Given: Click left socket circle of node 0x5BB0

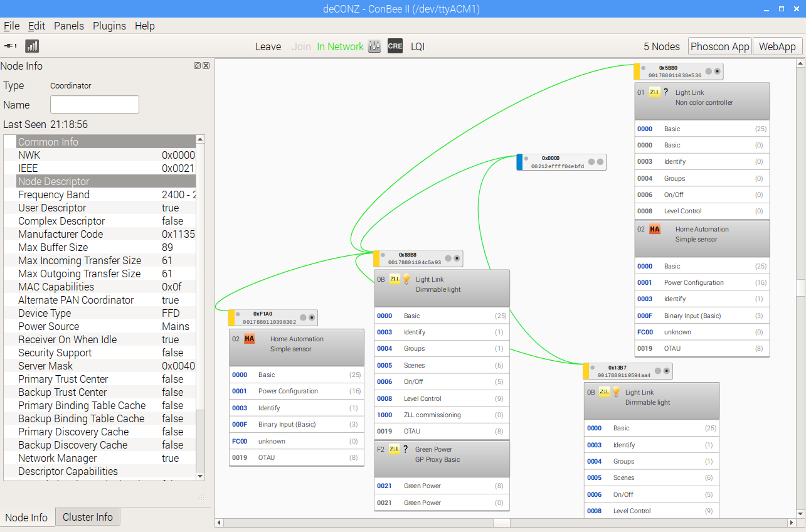Looking at the screenshot, I should [x=709, y=72].
